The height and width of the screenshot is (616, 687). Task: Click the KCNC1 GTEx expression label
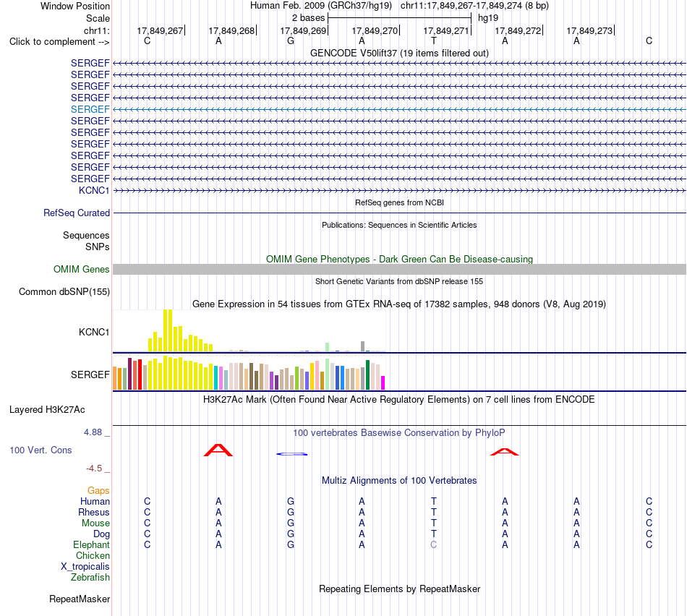click(94, 332)
